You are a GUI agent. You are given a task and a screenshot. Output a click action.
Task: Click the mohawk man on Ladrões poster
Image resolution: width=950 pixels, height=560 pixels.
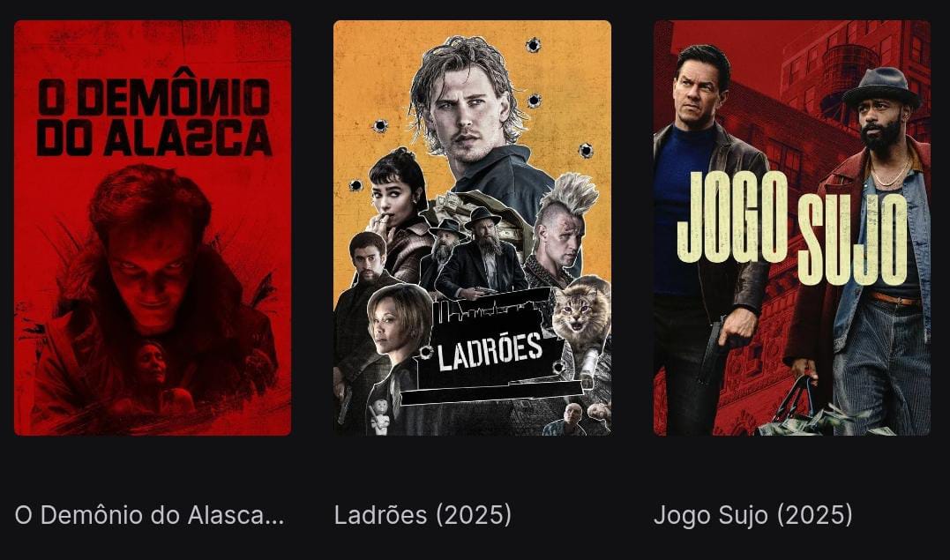pos(561,230)
